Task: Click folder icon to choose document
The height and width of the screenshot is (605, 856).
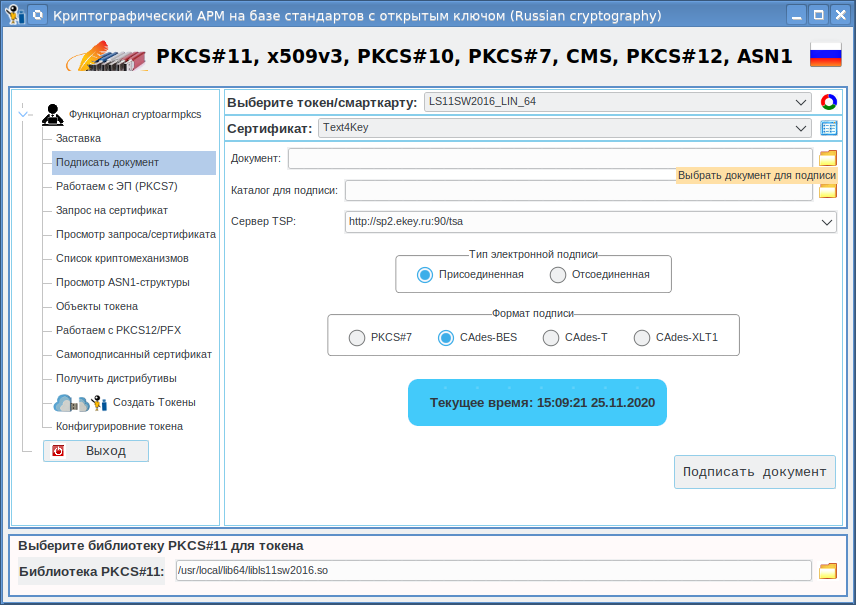Action: (827, 158)
